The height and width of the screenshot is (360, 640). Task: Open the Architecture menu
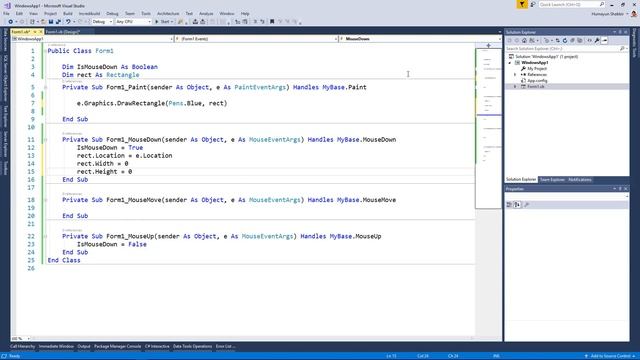(x=168, y=13)
